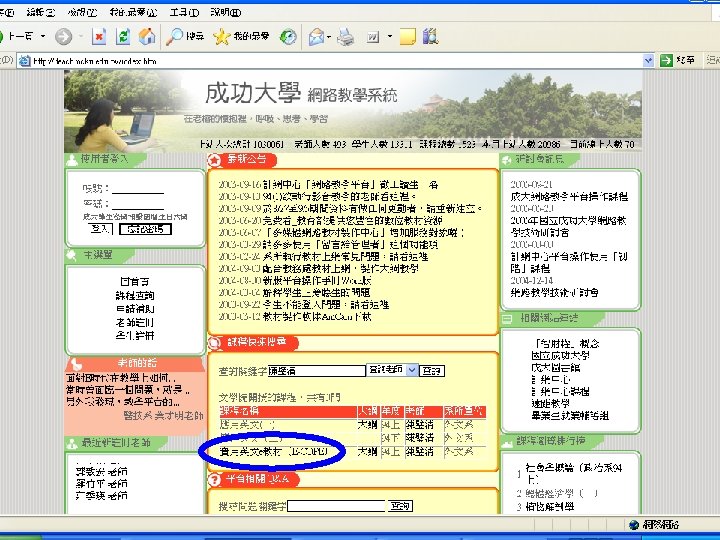Screen dimensions: 720x540
Task: Print the page with the printer icon
Action: [345, 36]
